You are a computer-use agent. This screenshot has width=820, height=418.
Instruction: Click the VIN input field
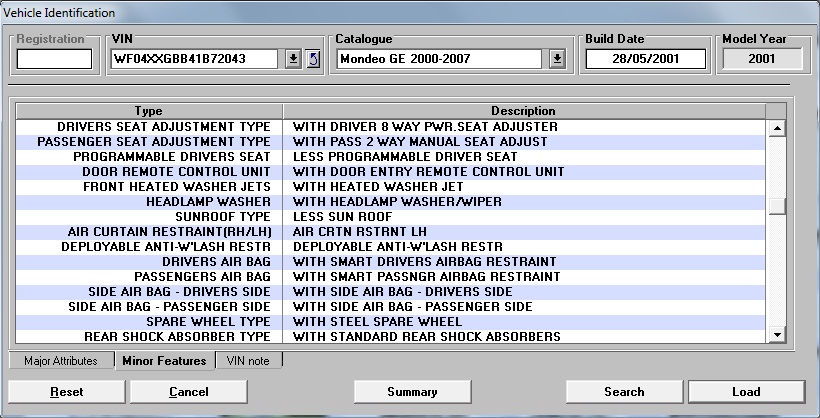tap(196, 59)
